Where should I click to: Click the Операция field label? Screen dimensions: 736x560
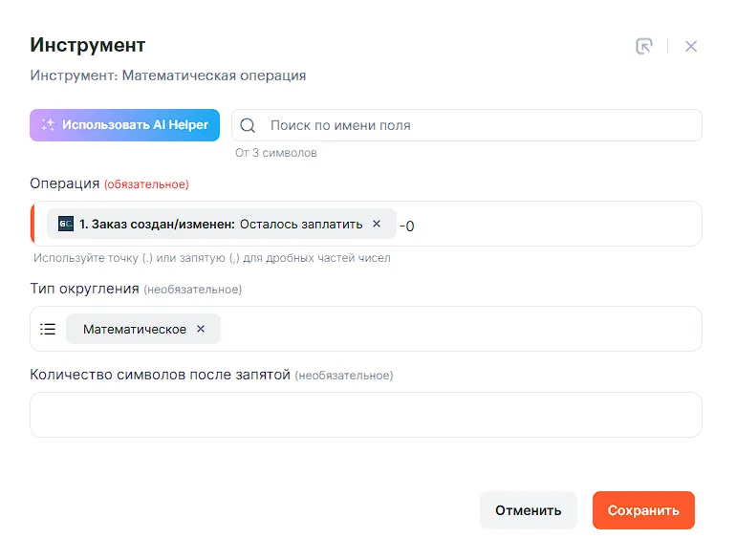pos(65,183)
